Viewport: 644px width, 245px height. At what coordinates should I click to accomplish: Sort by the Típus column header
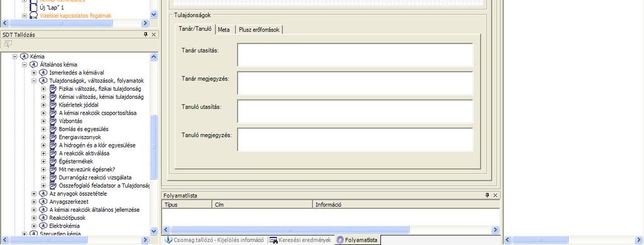(x=187, y=204)
